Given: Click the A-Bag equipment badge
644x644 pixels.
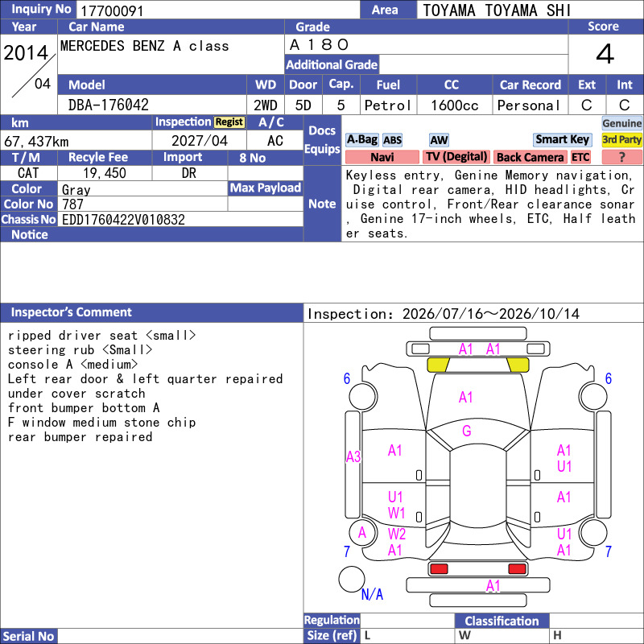Looking at the screenshot, I should pos(361,140).
